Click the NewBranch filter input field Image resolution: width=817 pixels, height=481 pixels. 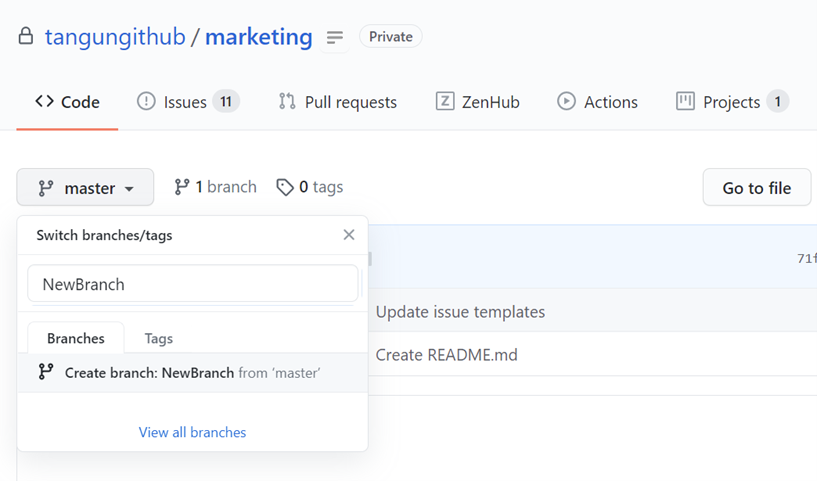click(193, 284)
